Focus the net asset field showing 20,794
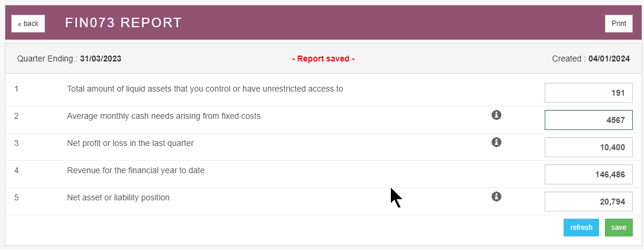Image resolution: width=644 pixels, height=250 pixels. click(588, 202)
